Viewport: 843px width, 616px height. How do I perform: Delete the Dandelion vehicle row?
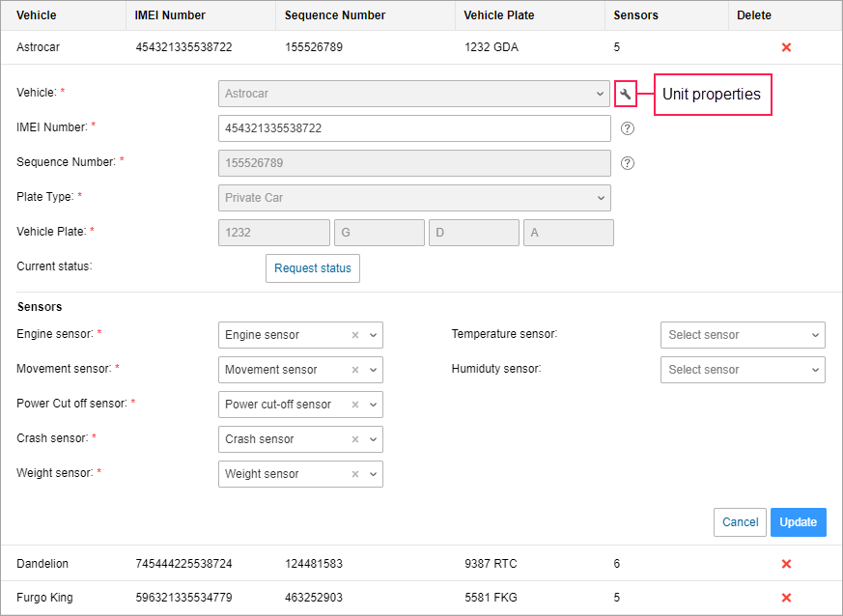(786, 564)
